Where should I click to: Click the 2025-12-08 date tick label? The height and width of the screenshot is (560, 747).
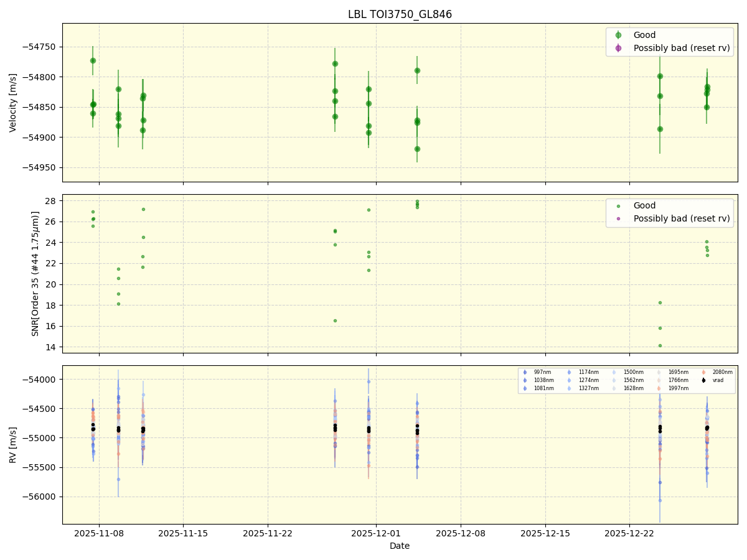461,533
